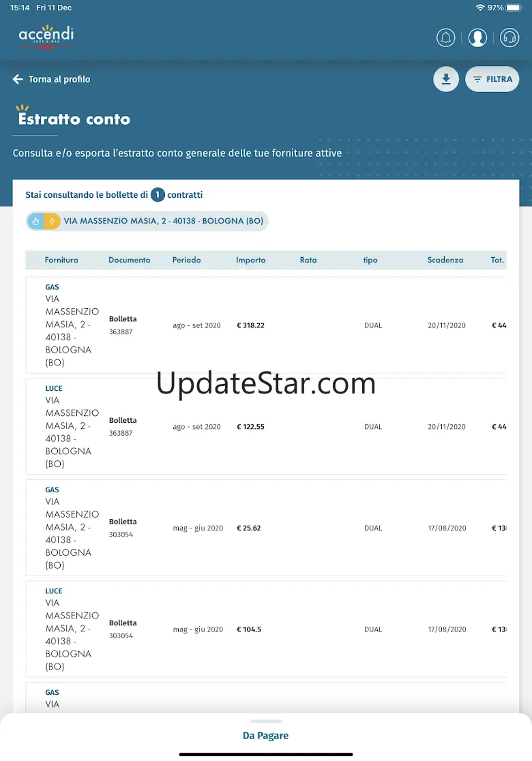
Task: Tap GAS label in the € 25.62 row
Action: coord(52,490)
